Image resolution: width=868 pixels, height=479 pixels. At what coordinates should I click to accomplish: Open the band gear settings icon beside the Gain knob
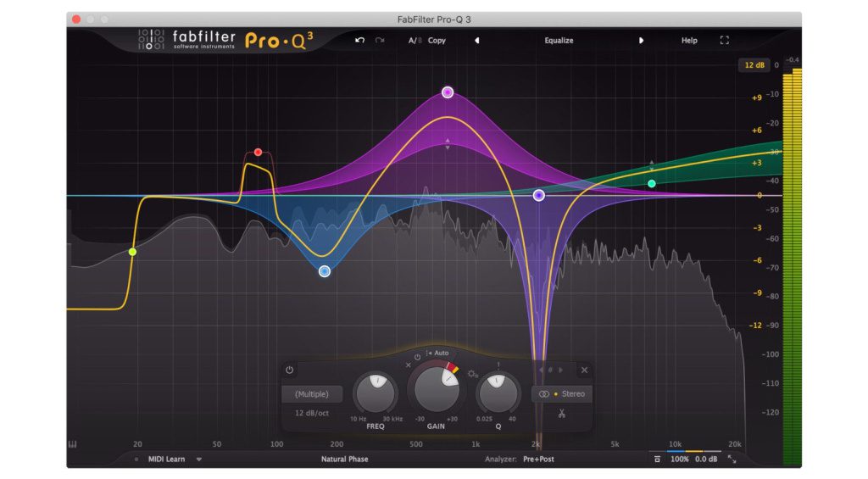click(x=473, y=374)
